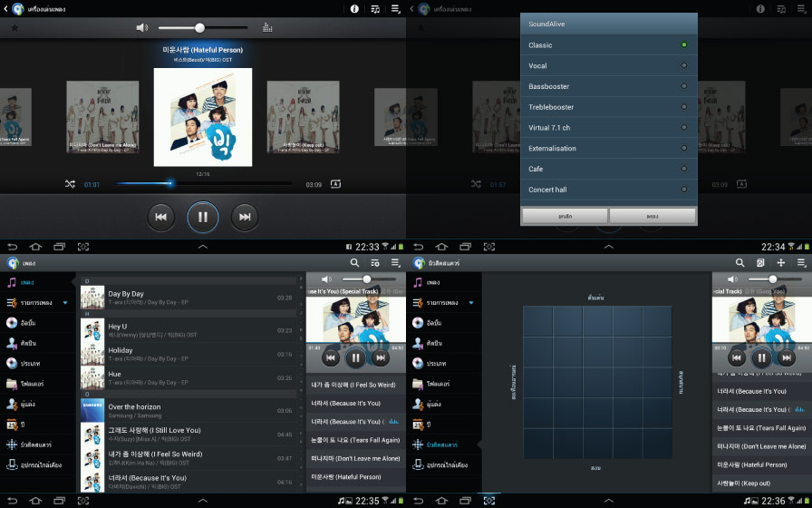Tap Android home button below 22:33 player
The image size is (812, 508).
point(35,247)
